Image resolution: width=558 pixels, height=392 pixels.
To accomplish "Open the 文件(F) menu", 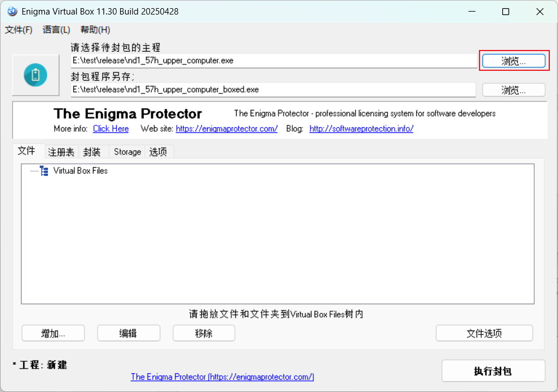I will [19, 30].
